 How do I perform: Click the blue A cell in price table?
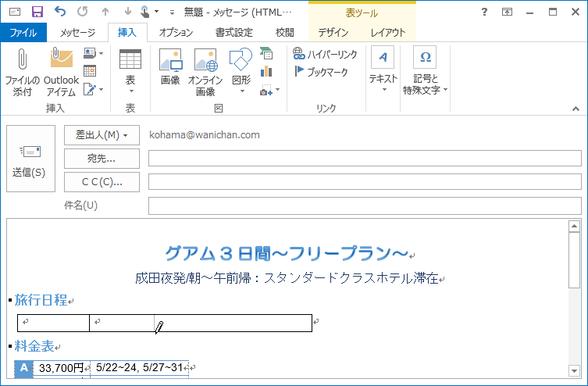click(x=23, y=368)
